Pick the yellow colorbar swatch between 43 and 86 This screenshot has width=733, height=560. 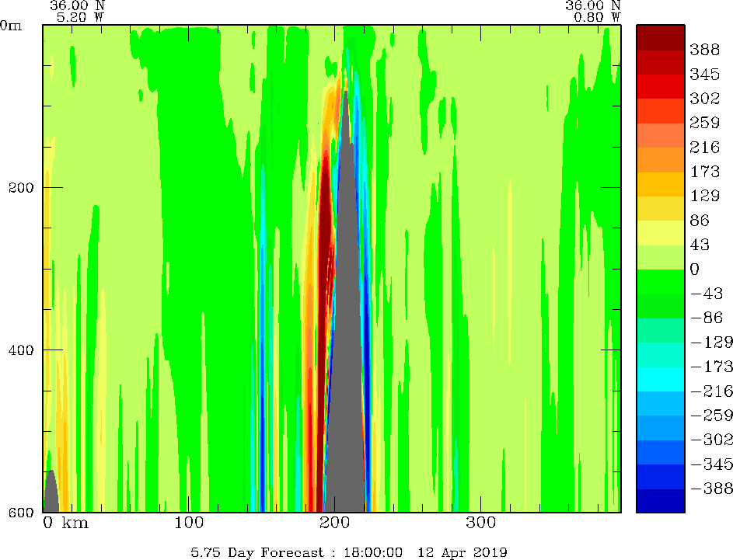(661, 233)
